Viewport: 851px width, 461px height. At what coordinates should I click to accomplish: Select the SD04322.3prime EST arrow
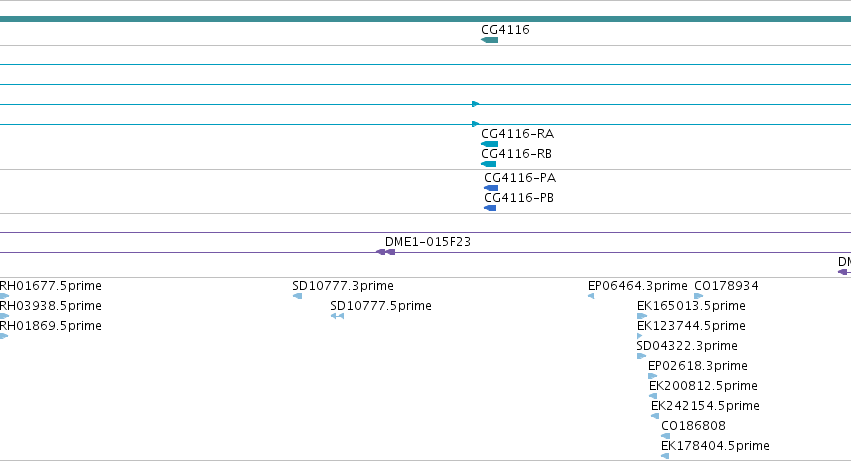click(x=642, y=356)
